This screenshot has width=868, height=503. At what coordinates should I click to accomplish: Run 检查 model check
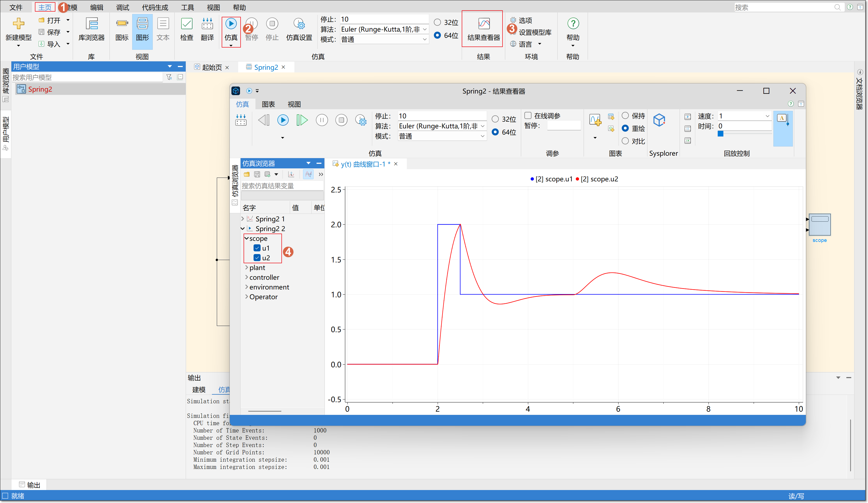[186, 30]
